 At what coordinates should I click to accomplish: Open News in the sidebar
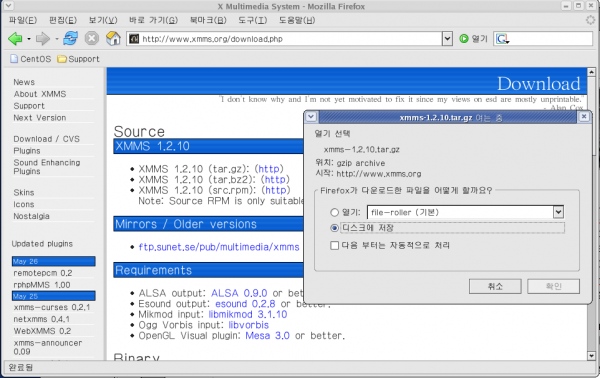[x=24, y=82]
